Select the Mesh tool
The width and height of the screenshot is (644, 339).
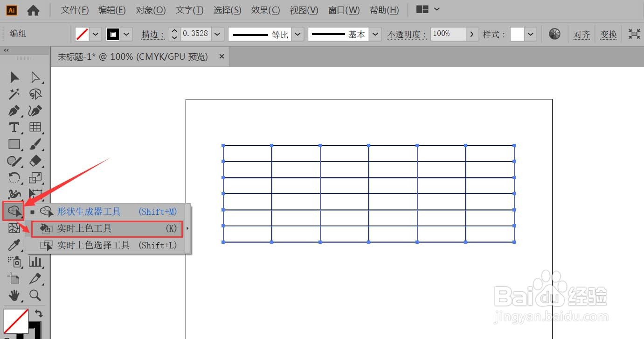14,228
